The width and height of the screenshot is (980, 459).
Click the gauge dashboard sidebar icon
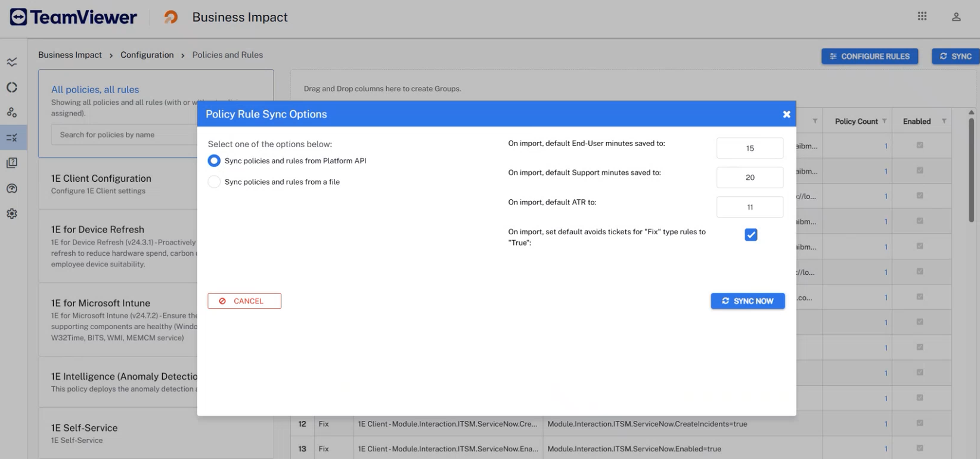tap(12, 188)
